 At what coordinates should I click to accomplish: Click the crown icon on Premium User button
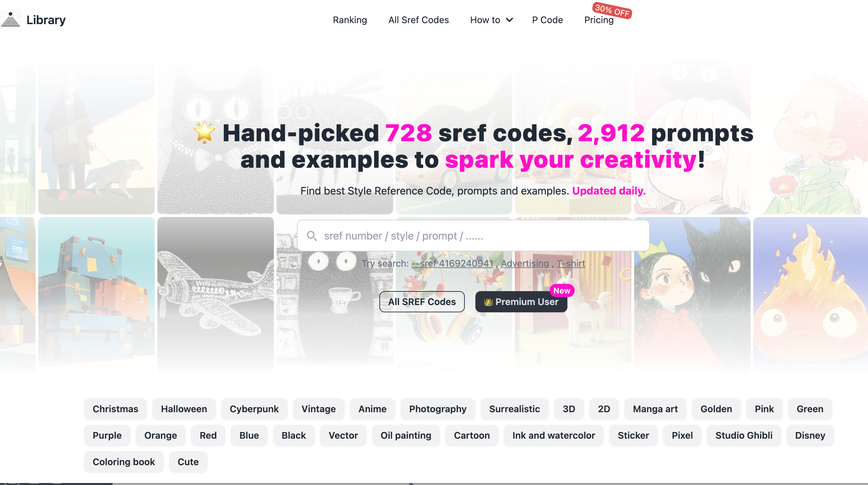pos(488,301)
